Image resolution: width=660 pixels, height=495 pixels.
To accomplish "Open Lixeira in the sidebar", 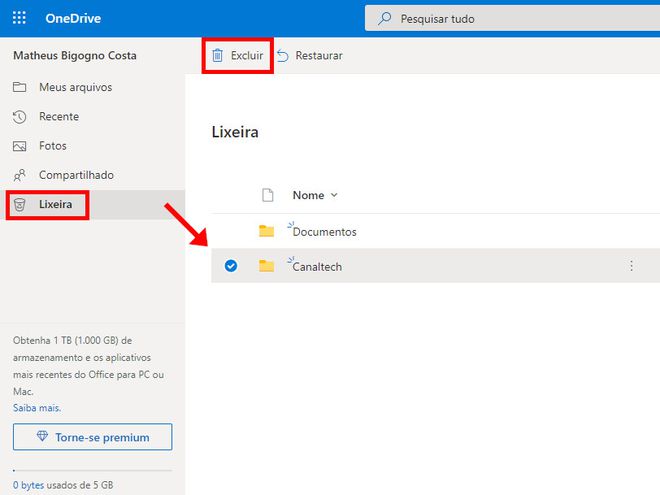I will 93,205.
